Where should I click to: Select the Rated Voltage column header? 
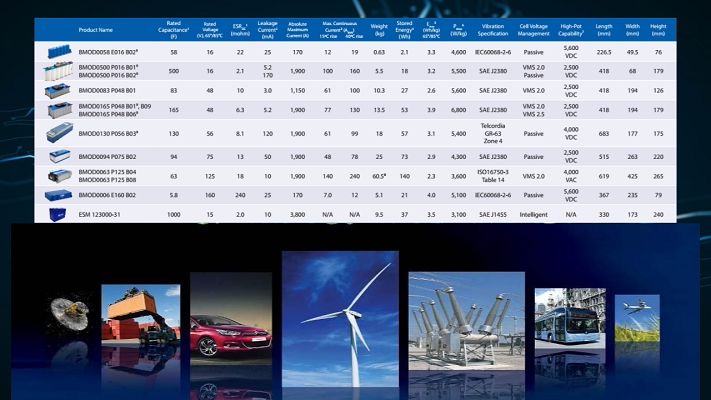(x=209, y=30)
